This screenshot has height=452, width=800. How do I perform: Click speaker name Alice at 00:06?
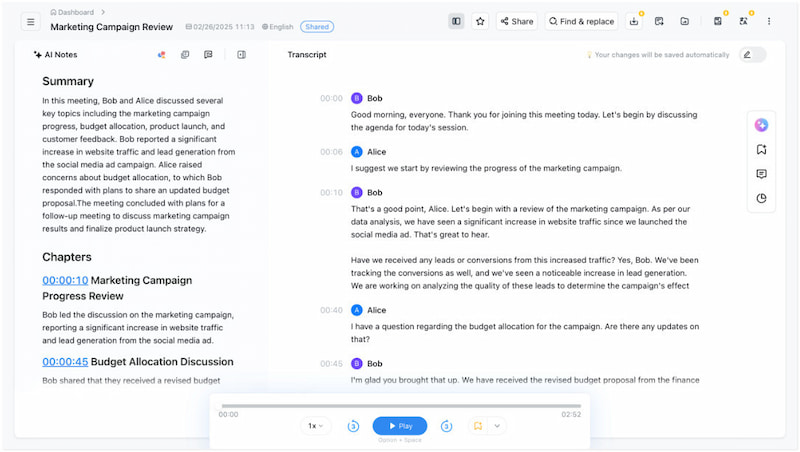point(377,152)
